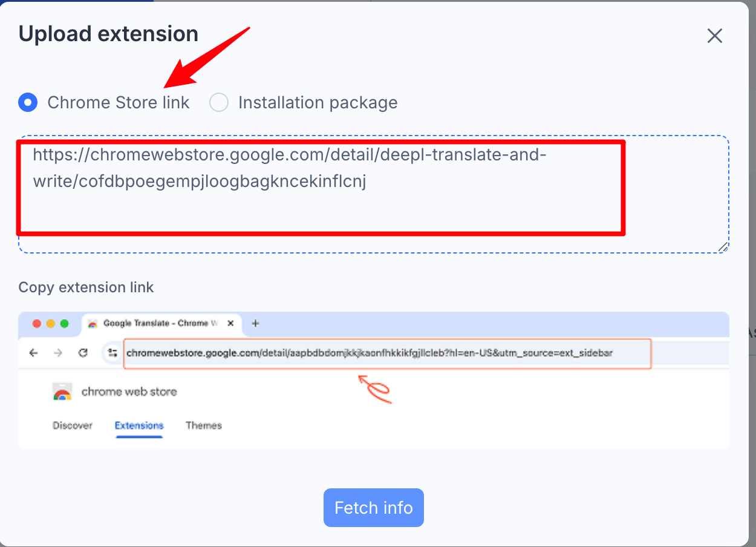Image resolution: width=756 pixels, height=547 pixels.
Task: Click the Fetch info button
Action: pyautogui.click(x=374, y=508)
